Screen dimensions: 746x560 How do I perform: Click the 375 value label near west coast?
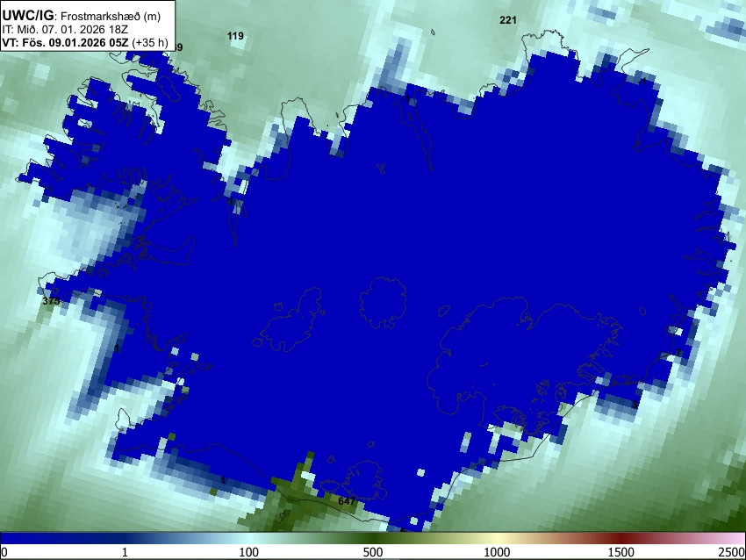(x=51, y=301)
